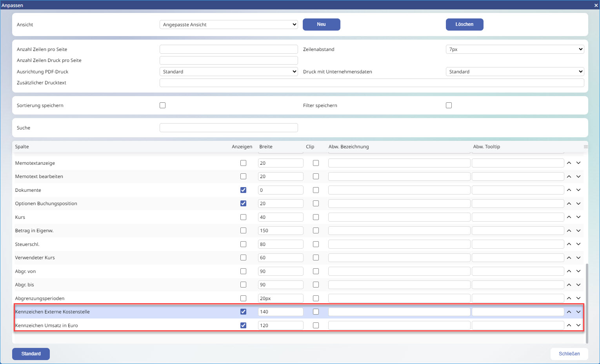Screen dimensions: 600x364
Task: Open column table menu icon in header
Action: pos(585,147)
